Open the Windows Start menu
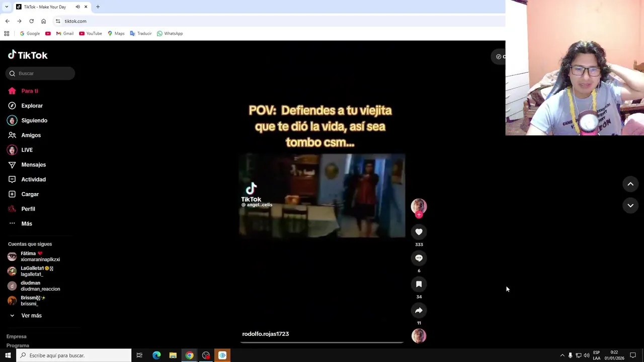The height and width of the screenshot is (362, 644). [8, 355]
